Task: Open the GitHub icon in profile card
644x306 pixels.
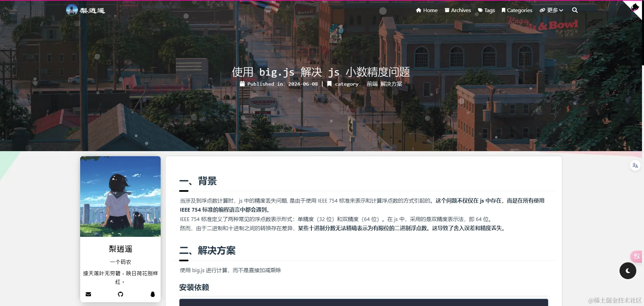Action: point(120,294)
